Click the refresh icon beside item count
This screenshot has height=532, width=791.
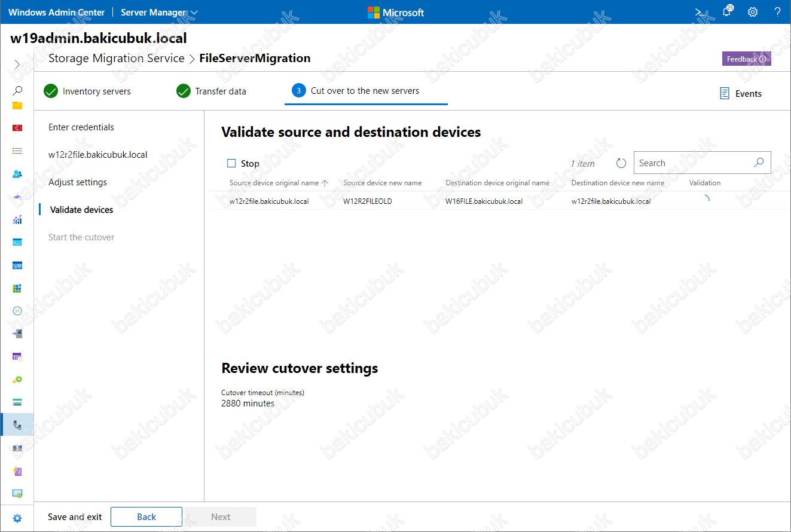click(621, 163)
